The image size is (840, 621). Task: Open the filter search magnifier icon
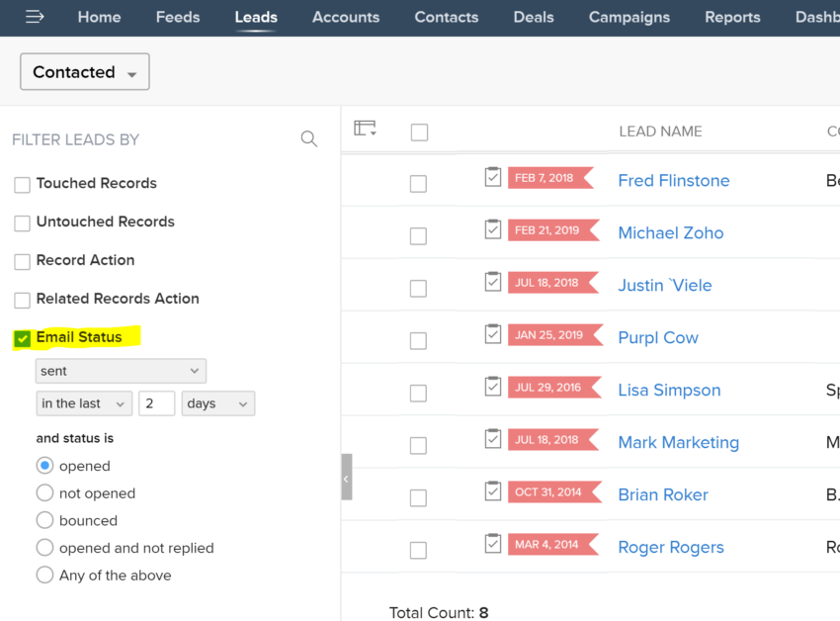pos(309,138)
